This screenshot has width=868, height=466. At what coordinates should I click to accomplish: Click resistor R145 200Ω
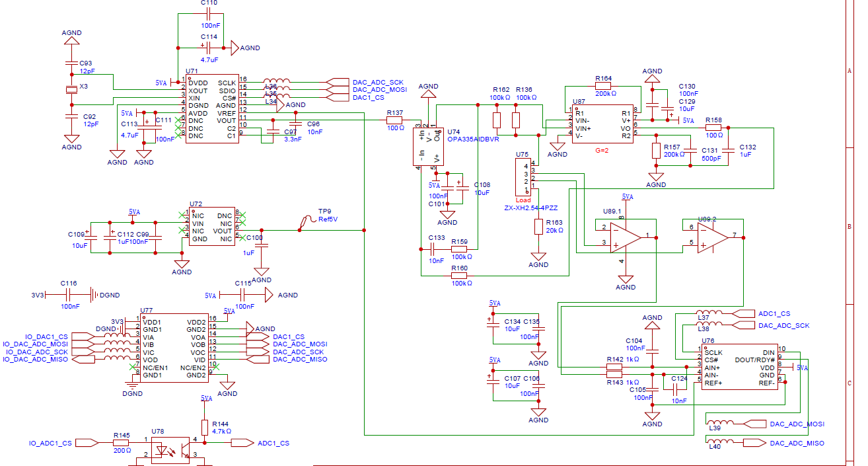coord(122,442)
